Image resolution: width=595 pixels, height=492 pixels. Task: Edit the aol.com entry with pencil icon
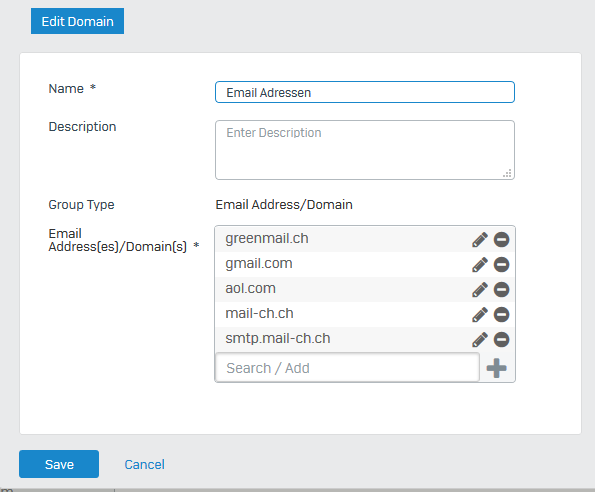click(x=480, y=290)
